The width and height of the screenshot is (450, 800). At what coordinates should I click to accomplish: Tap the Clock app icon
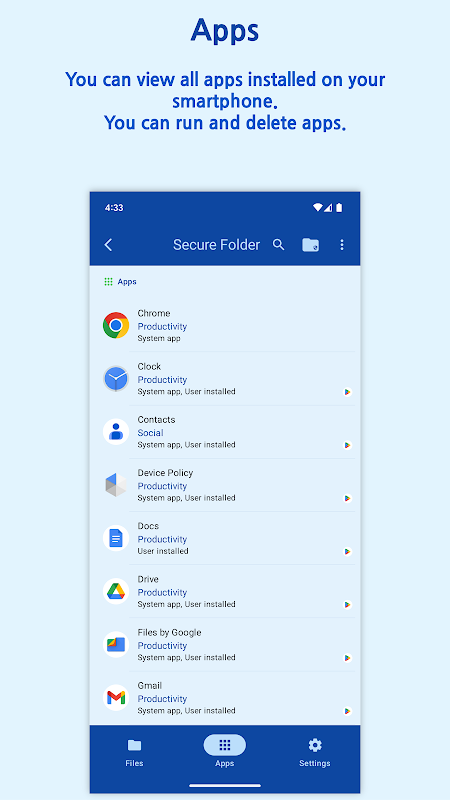(116, 379)
